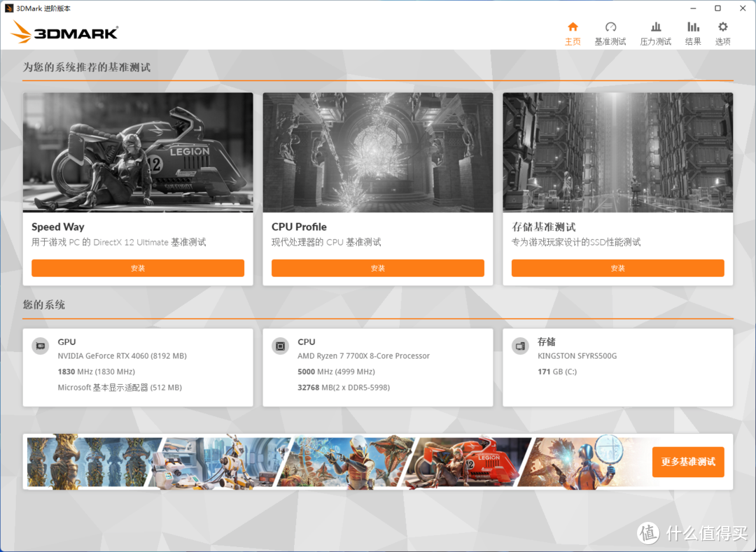Open the 压力测试 stress test tab
Screen dimensions: 756x552
[x=655, y=34]
